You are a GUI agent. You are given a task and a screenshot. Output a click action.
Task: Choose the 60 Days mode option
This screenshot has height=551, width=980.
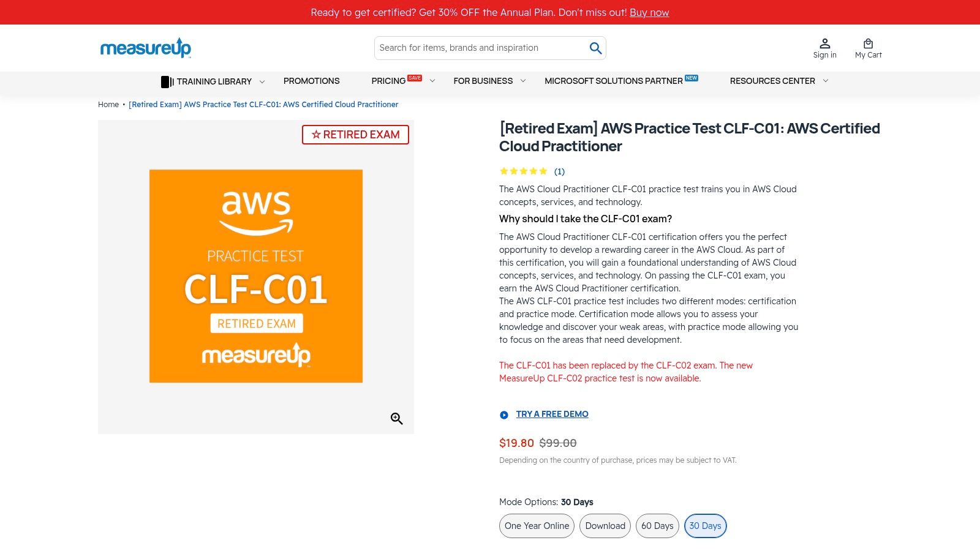657,526
